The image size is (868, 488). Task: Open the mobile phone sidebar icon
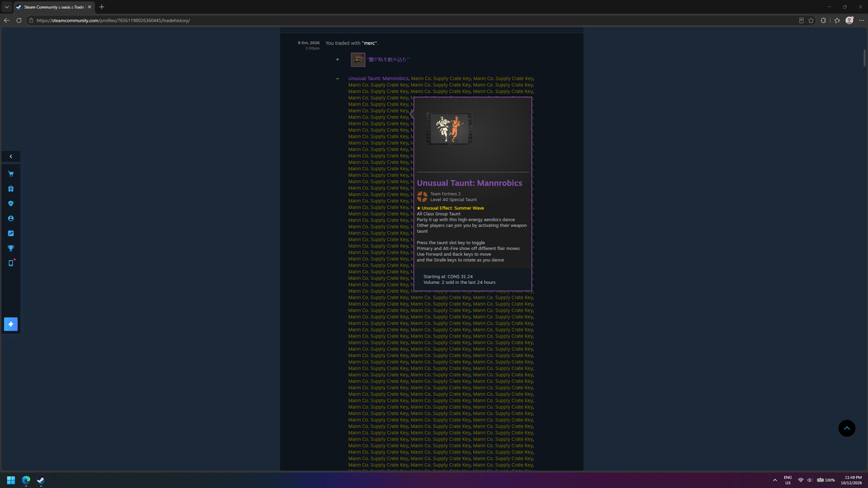11,263
